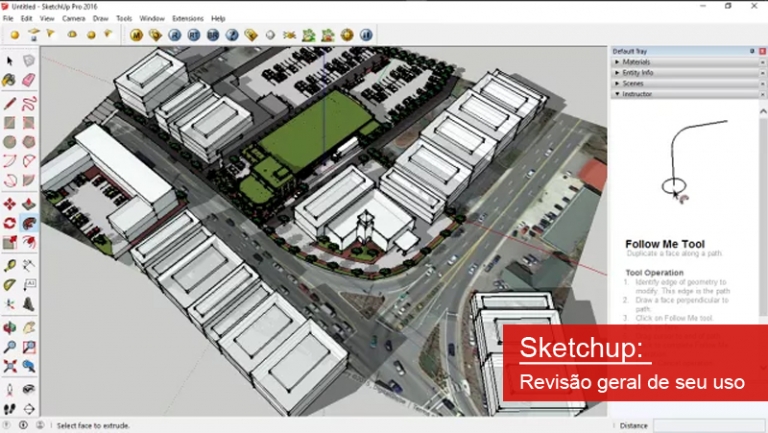
Task: Select the Rectangle tool
Action: (10, 123)
